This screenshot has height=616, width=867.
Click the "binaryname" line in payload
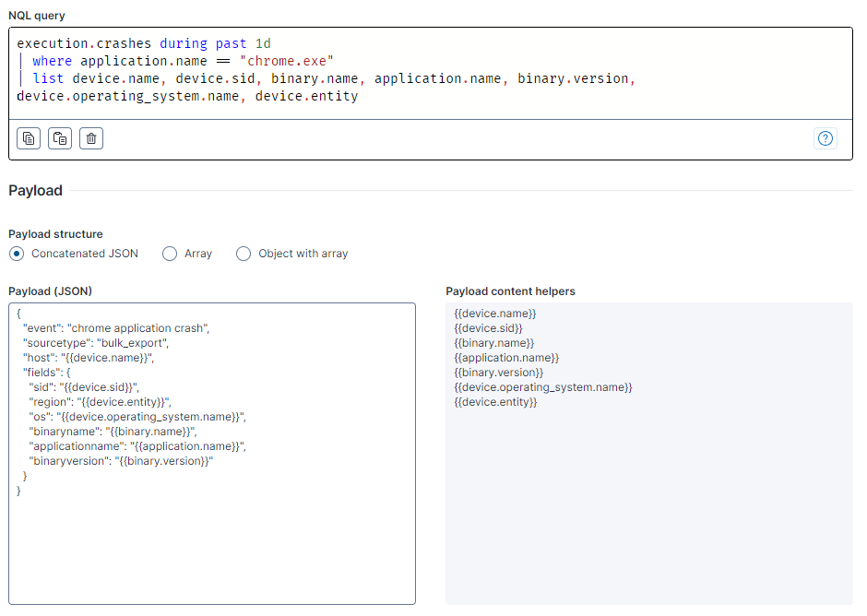[113, 432]
